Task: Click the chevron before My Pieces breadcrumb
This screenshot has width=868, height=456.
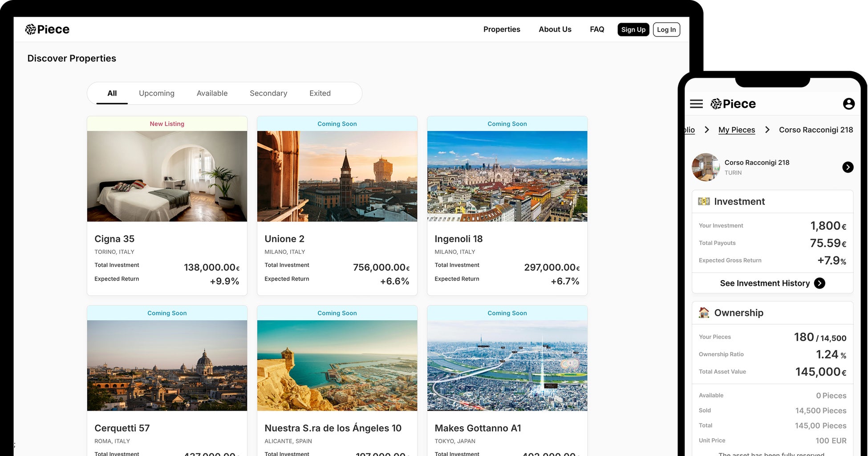Action: pos(707,130)
